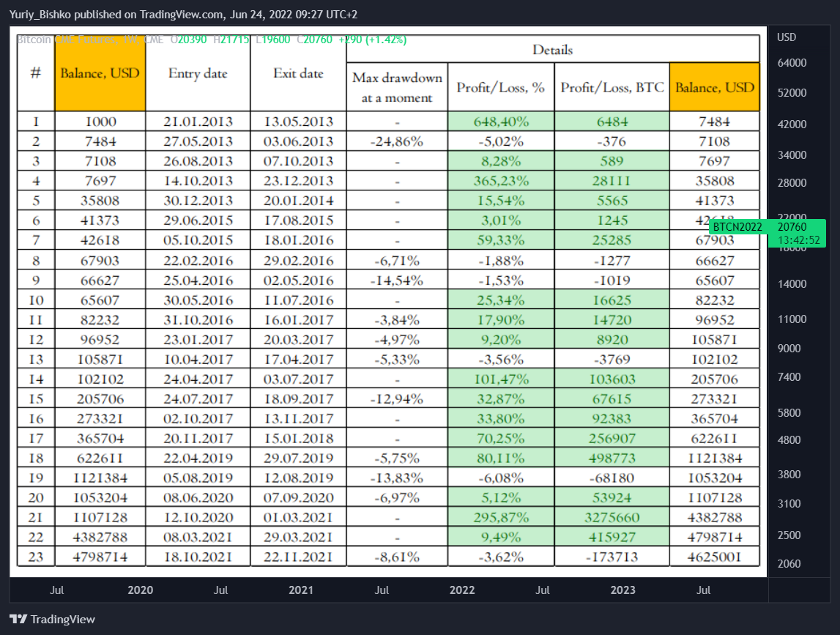Click the 7400 price axis label

(789, 377)
